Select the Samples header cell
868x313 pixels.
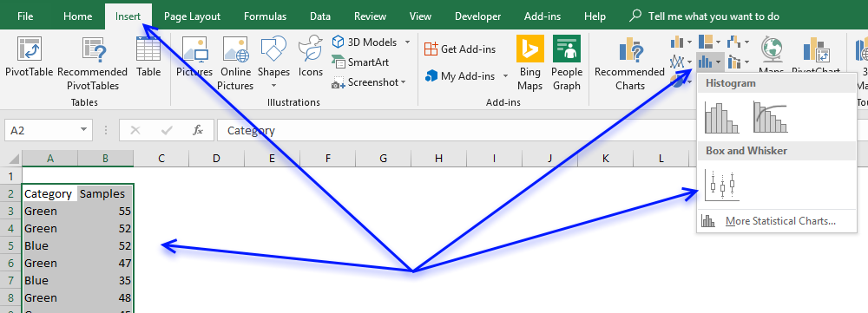pos(105,194)
